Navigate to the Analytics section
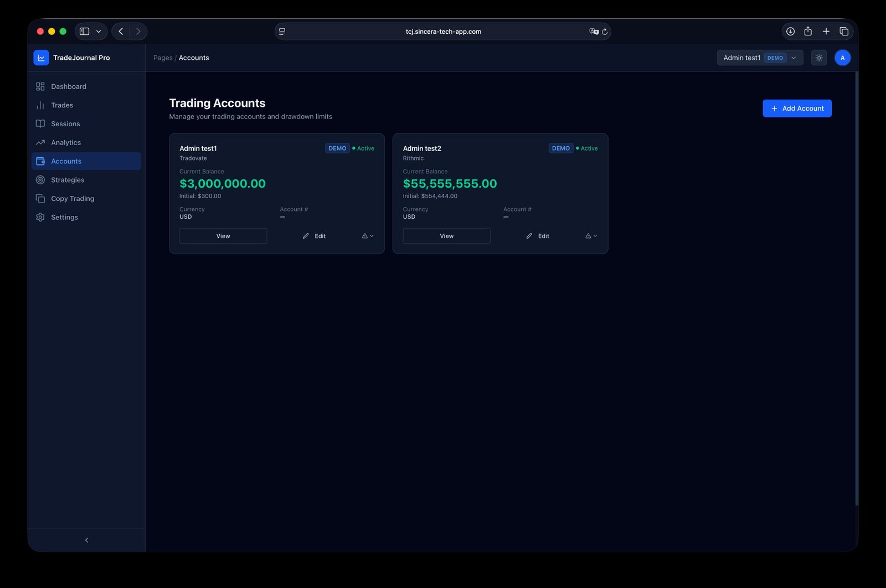886x588 pixels. 65,142
